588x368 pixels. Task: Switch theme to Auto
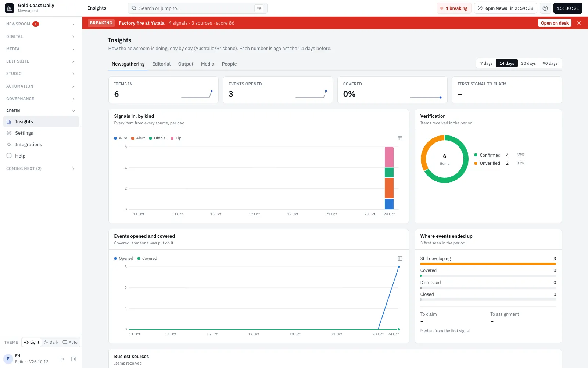coord(70,342)
